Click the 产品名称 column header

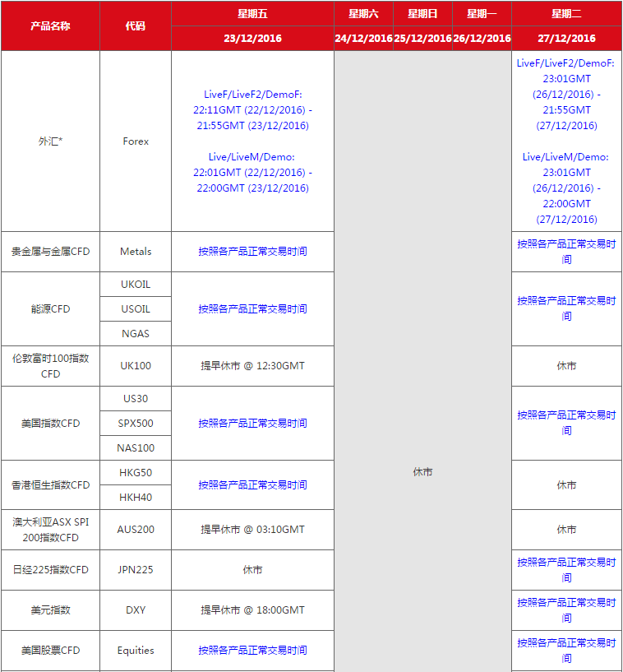point(50,26)
